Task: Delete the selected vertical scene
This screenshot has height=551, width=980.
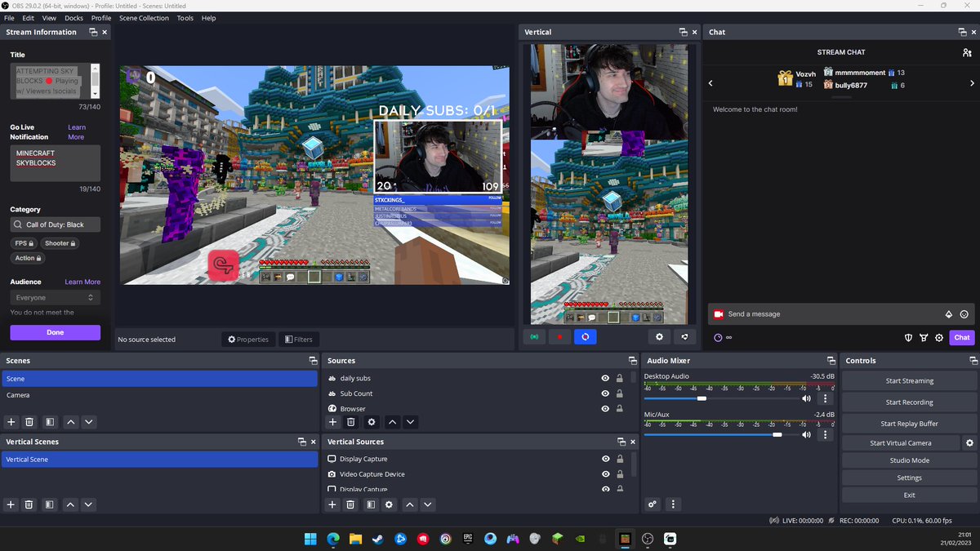Action: pyautogui.click(x=29, y=504)
